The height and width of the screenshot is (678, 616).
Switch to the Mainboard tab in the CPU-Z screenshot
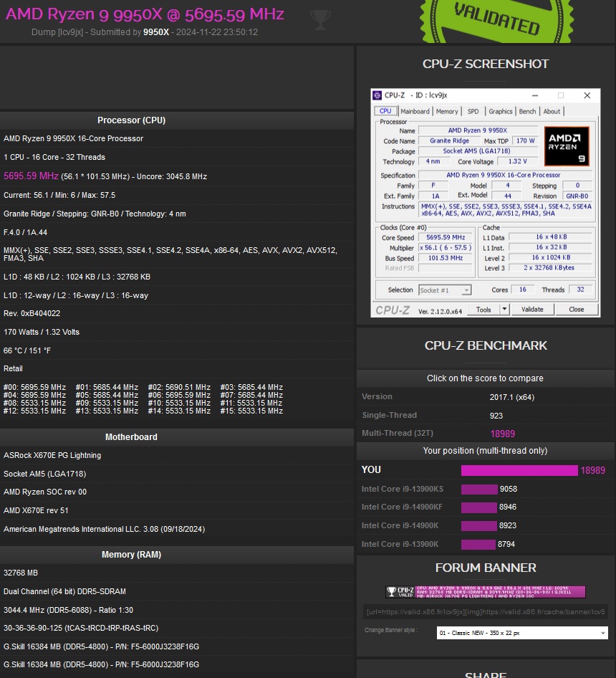415,111
